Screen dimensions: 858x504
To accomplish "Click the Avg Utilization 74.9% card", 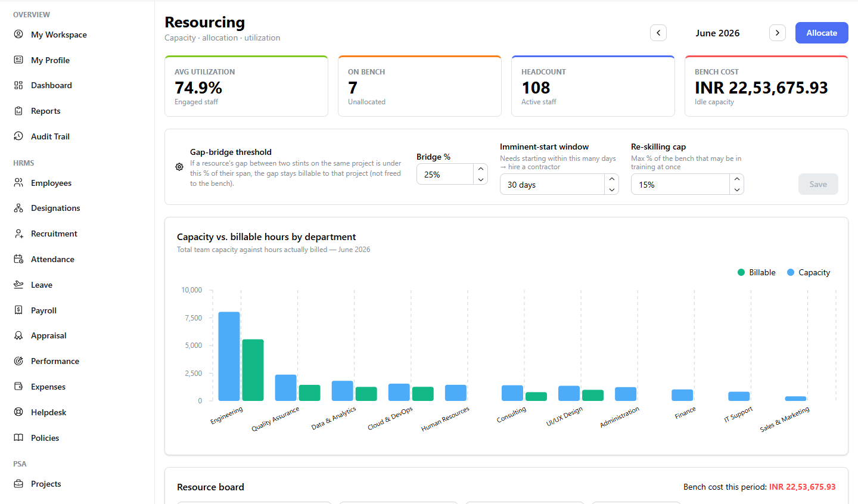I will 246,86.
